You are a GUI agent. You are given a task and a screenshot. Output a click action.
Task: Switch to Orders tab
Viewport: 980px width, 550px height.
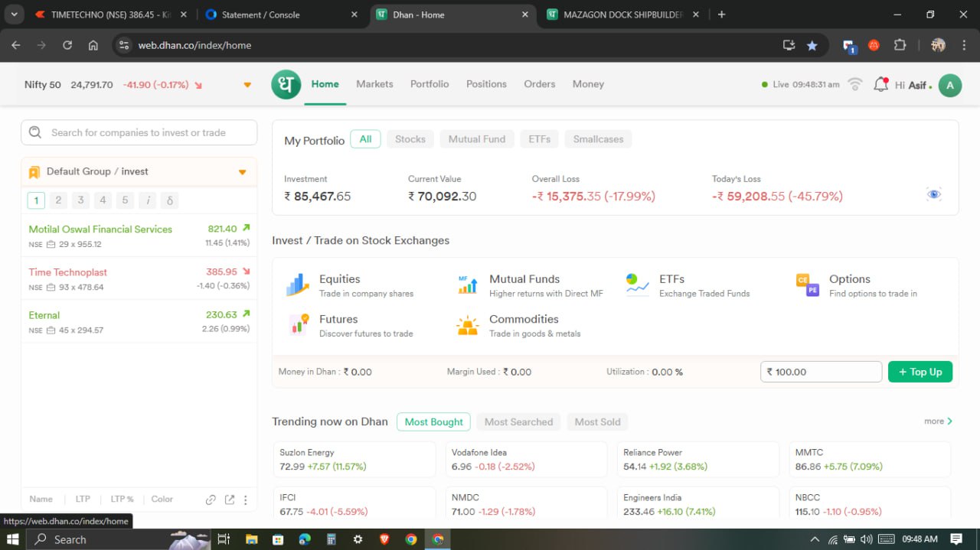tap(540, 84)
